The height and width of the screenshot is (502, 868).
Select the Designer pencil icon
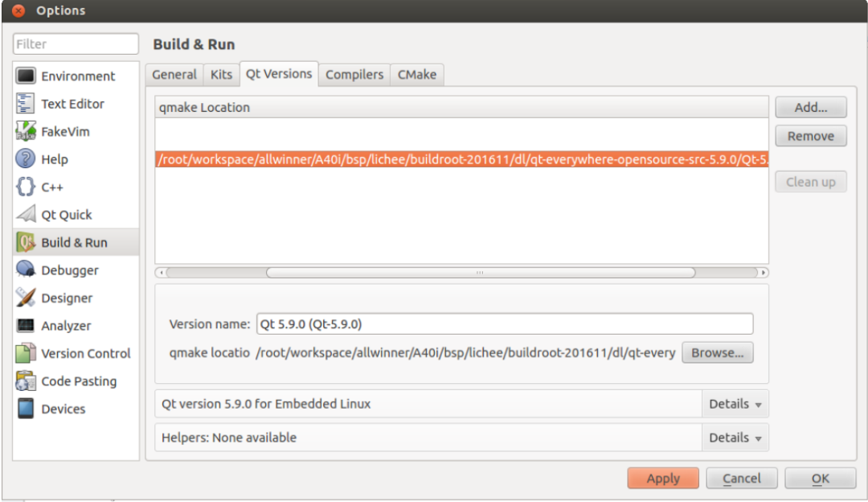click(26, 298)
